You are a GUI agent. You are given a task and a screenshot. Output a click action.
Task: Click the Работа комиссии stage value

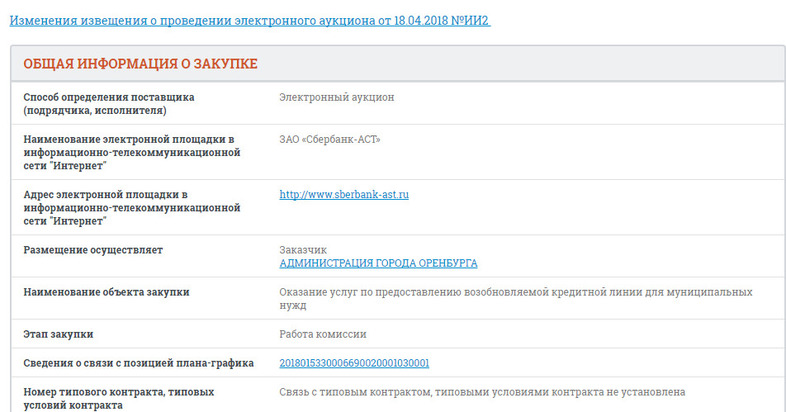point(324,334)
